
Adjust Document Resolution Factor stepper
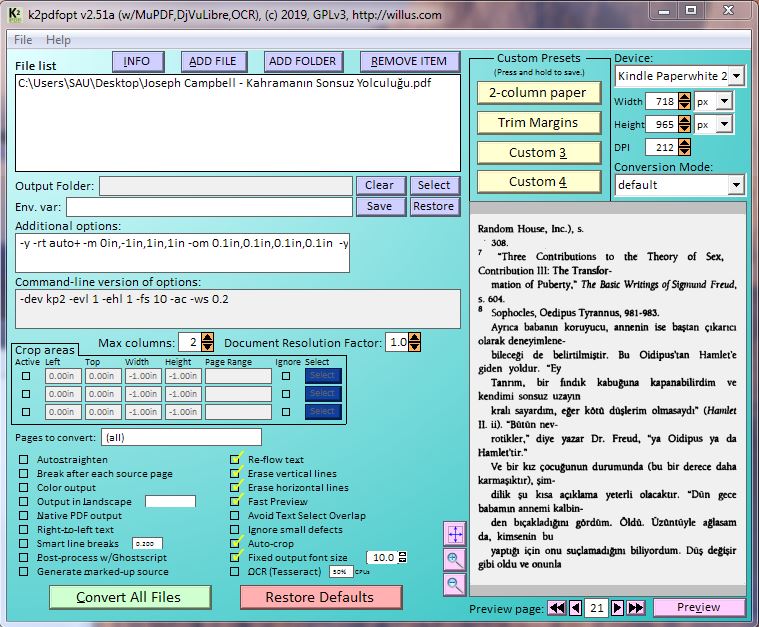point(414,342)
